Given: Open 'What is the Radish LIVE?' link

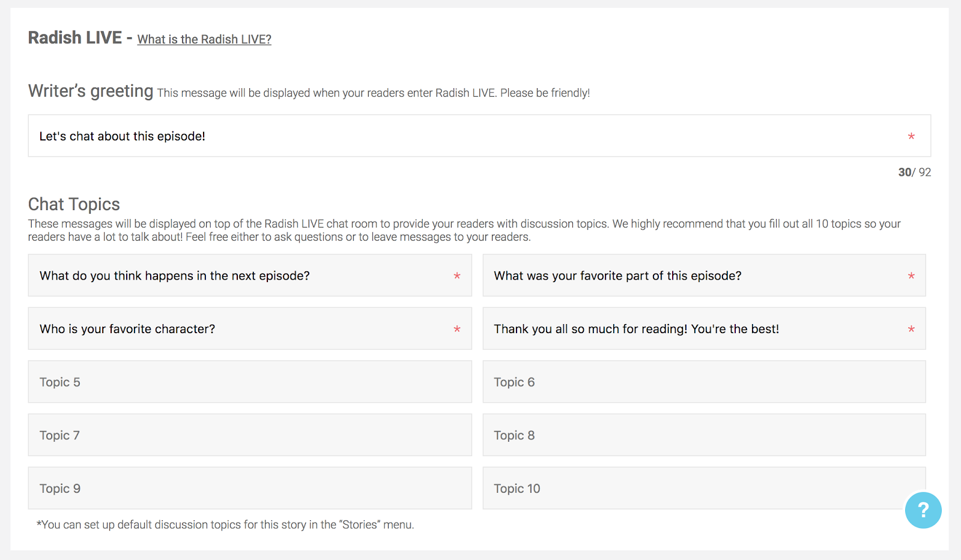Looking at the screenshot, I should [x=204, y=40].
